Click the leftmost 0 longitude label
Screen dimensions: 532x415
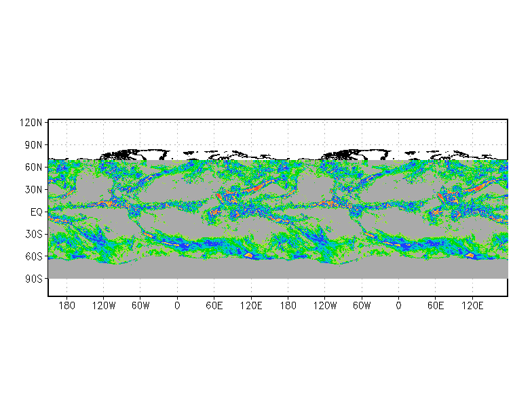177,306
